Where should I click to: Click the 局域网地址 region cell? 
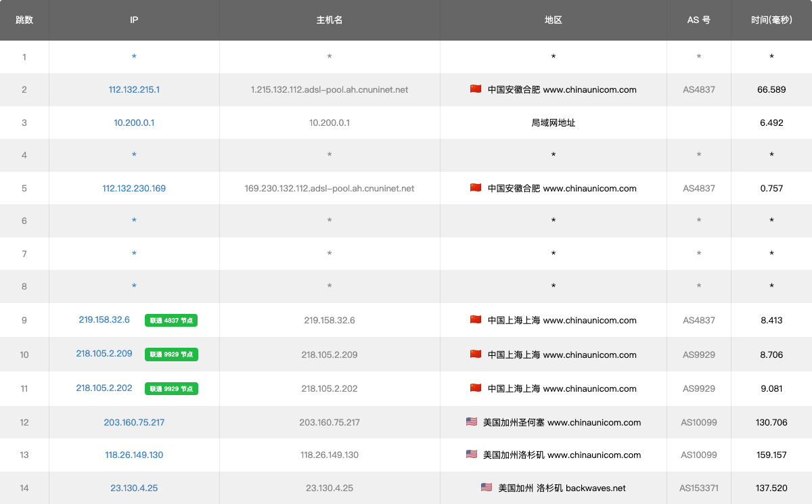point(554,122)
